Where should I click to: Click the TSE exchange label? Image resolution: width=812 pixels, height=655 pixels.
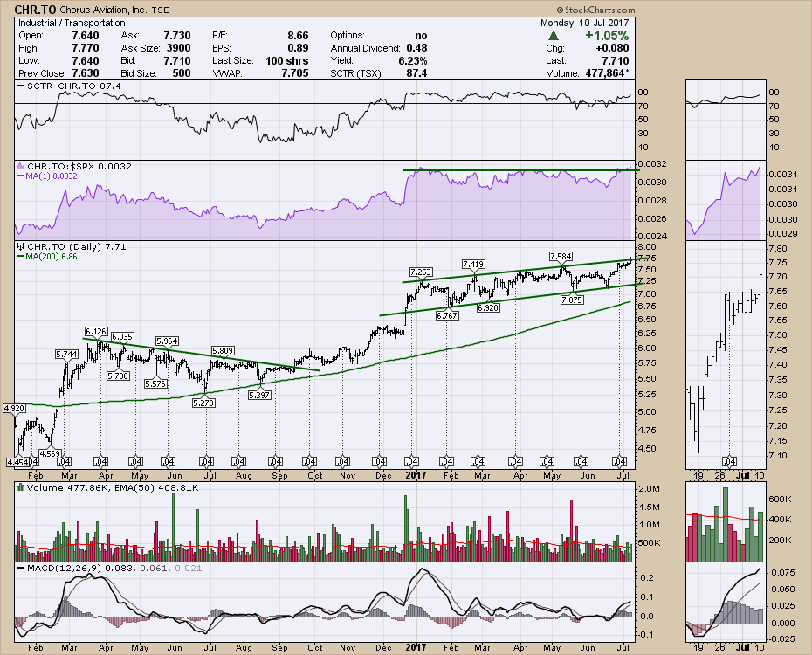click(x=160, y=10)
